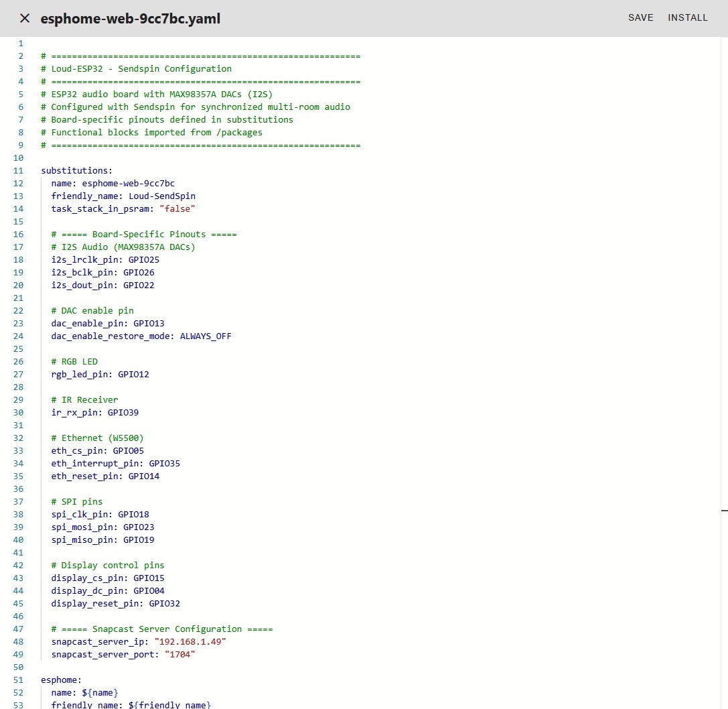Click line number 51 in the gutter

pos(18,680)
